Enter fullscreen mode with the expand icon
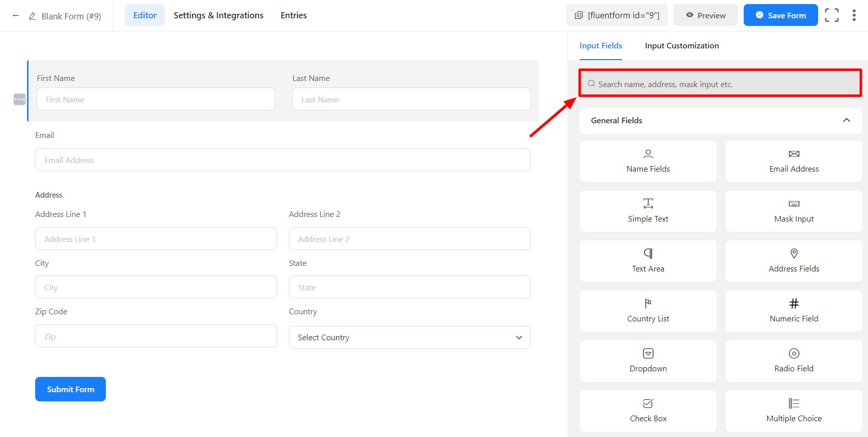Screen dimensions: 868x437 pos(831,15)
